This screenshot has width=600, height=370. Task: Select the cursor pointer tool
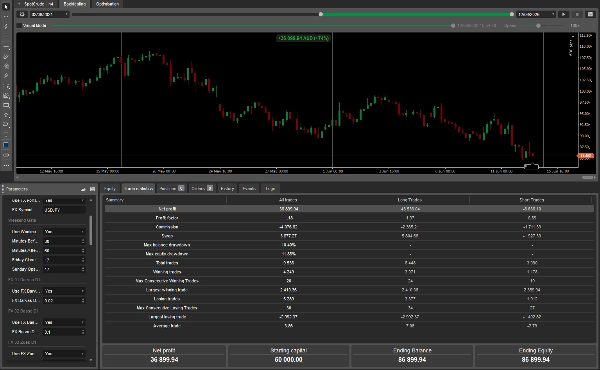tap(6, 7)
